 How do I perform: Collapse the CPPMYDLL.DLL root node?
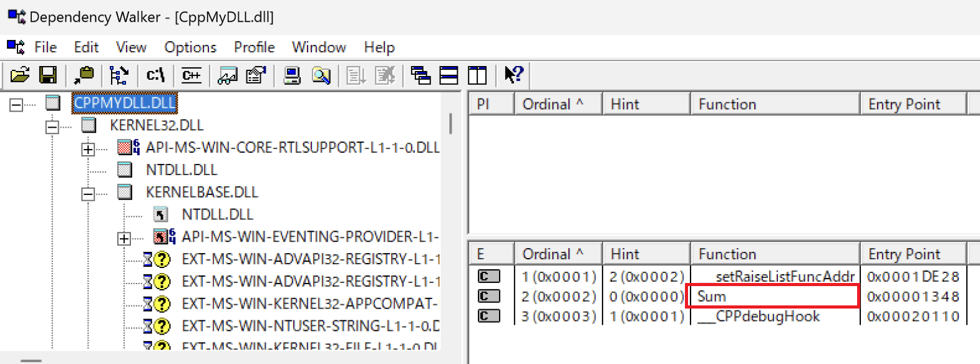tap(16, 105)
